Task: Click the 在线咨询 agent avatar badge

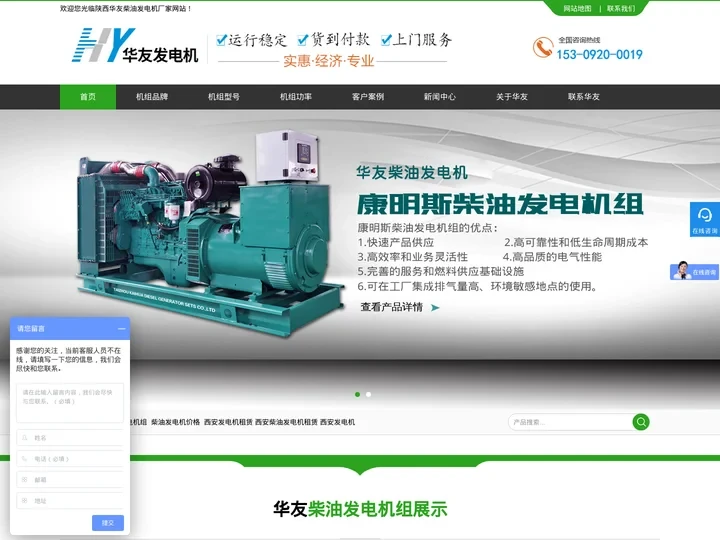Action: coord(694,271)
